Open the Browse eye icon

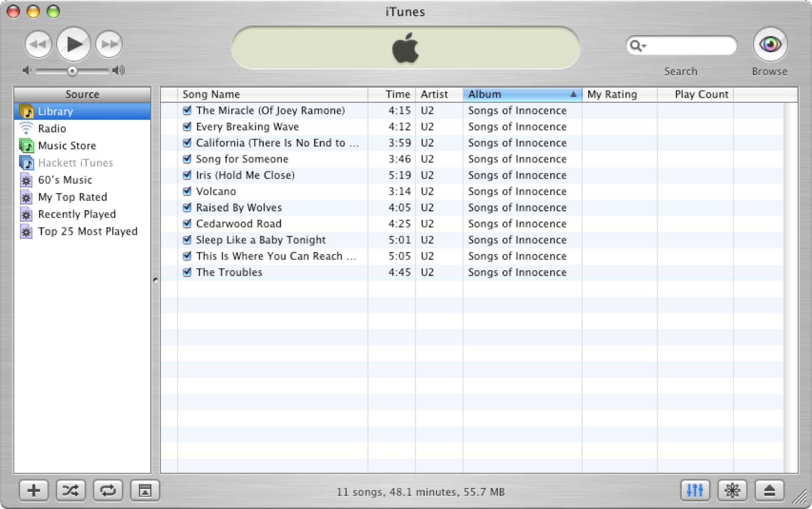770,44
